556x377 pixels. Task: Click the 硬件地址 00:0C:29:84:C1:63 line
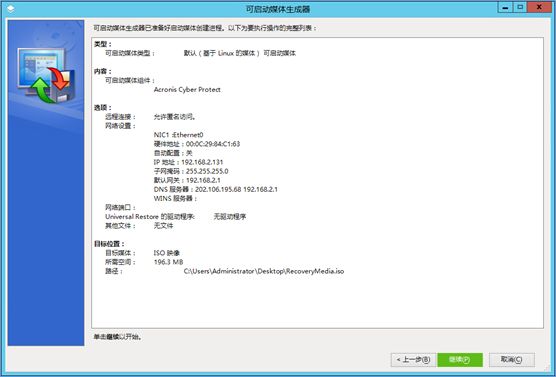click(x=197, y=144)
